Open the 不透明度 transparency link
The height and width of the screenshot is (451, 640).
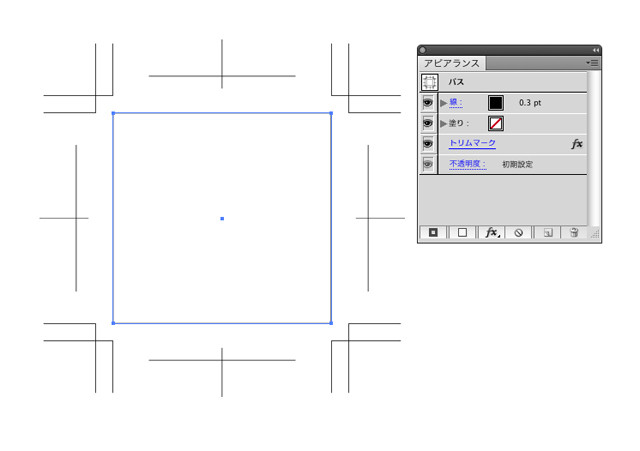tap(468, 164)
